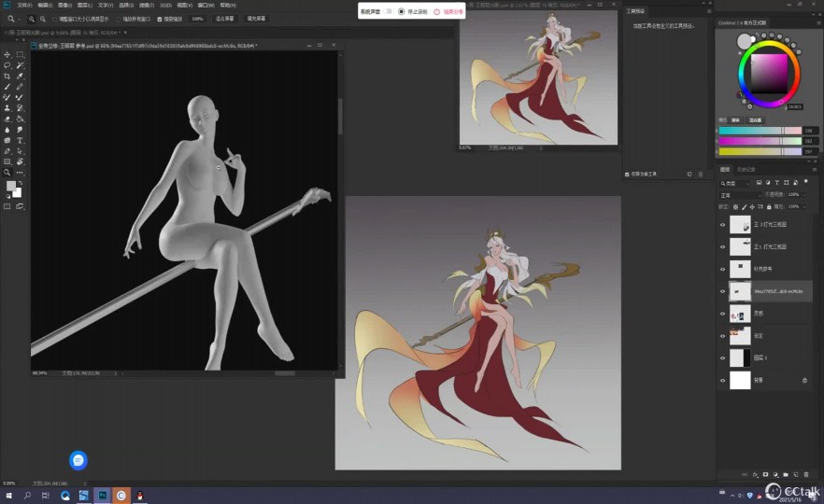The image size is (824, 504).
Task: Open the 图像 (Image) menu
Action: coord(64,6)
